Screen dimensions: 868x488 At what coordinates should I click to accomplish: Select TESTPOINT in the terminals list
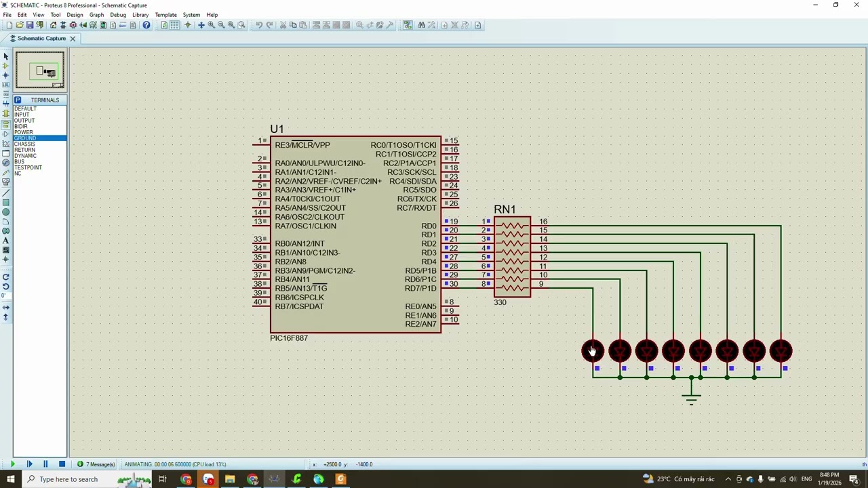coord(40,167)
